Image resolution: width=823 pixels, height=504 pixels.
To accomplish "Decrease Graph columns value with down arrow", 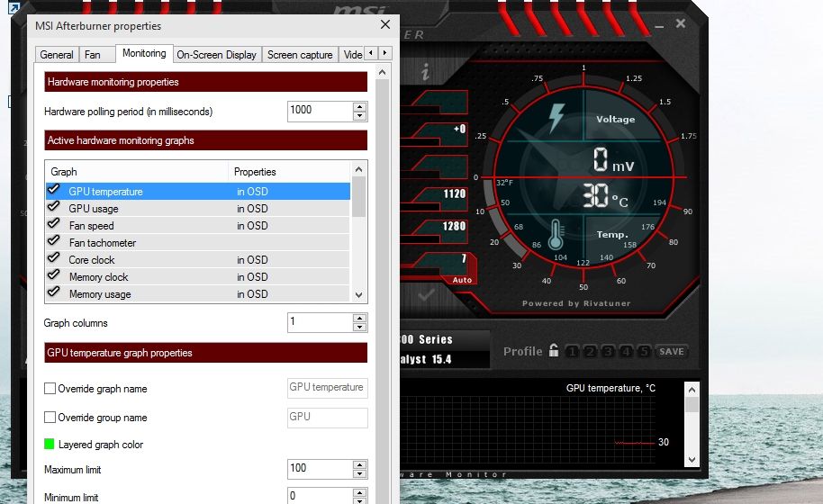I will pyautogui.click(x=359, y=328).
